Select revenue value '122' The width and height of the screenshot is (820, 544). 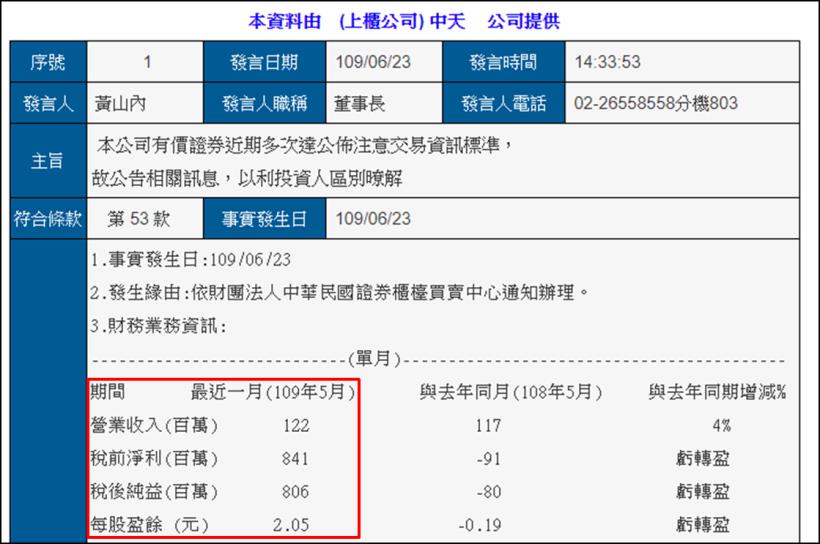(x=296, y=425)
